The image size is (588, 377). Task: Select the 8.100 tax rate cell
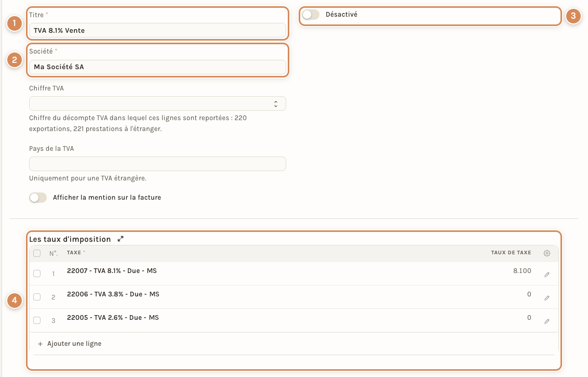click(522, 271)
